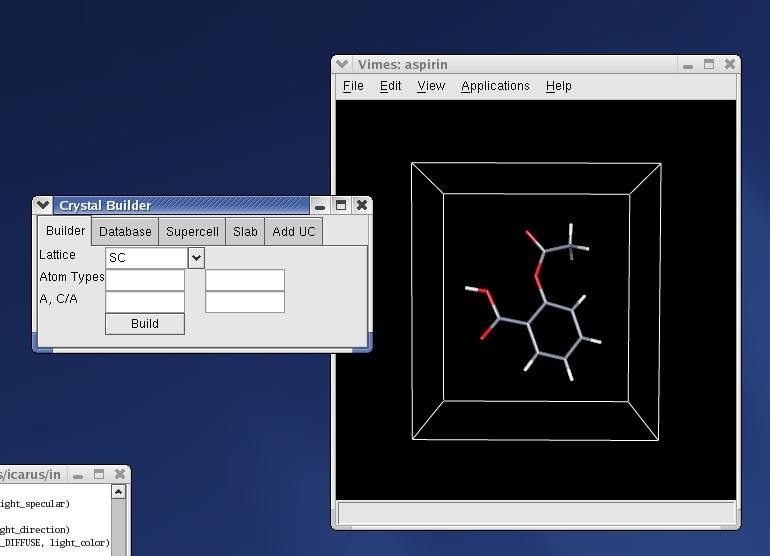
Task: Maximize the Crystal Builder window
Action: pos(341,205)
